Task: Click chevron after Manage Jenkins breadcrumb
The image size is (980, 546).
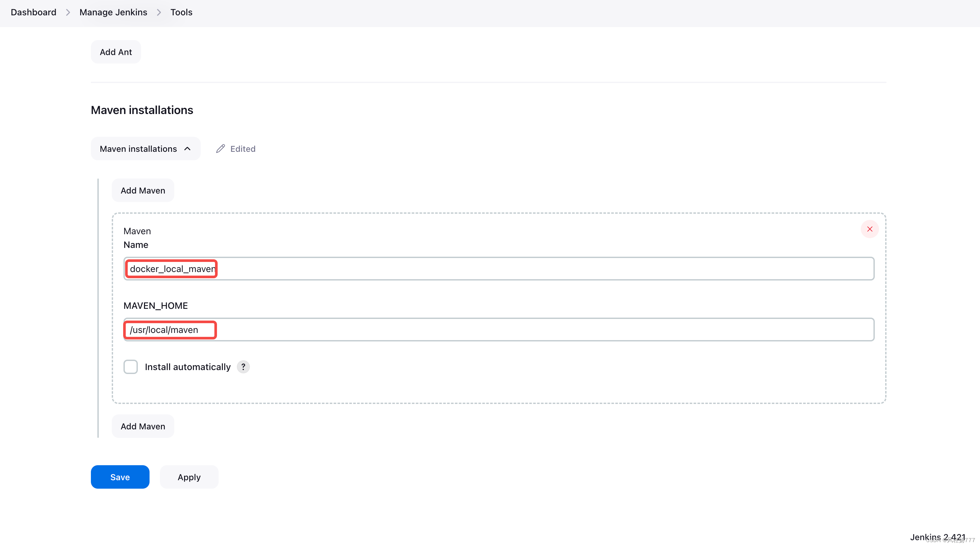Action: click(159, 12)
